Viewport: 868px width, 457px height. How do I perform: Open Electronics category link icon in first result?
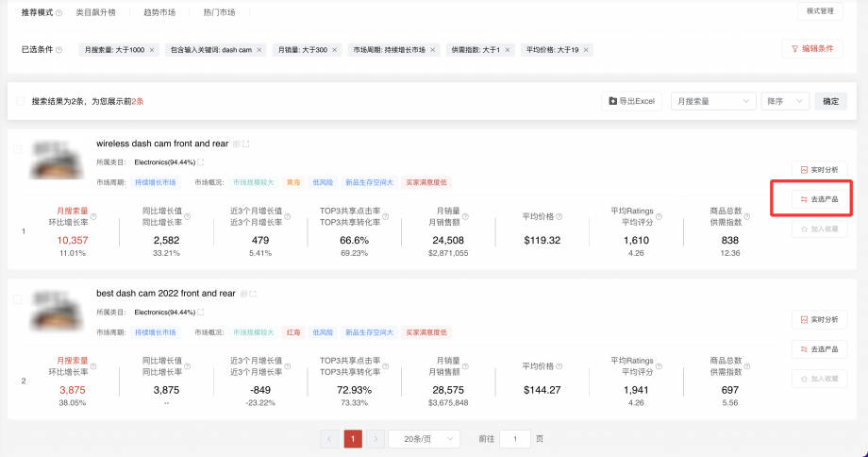point(201,162)
